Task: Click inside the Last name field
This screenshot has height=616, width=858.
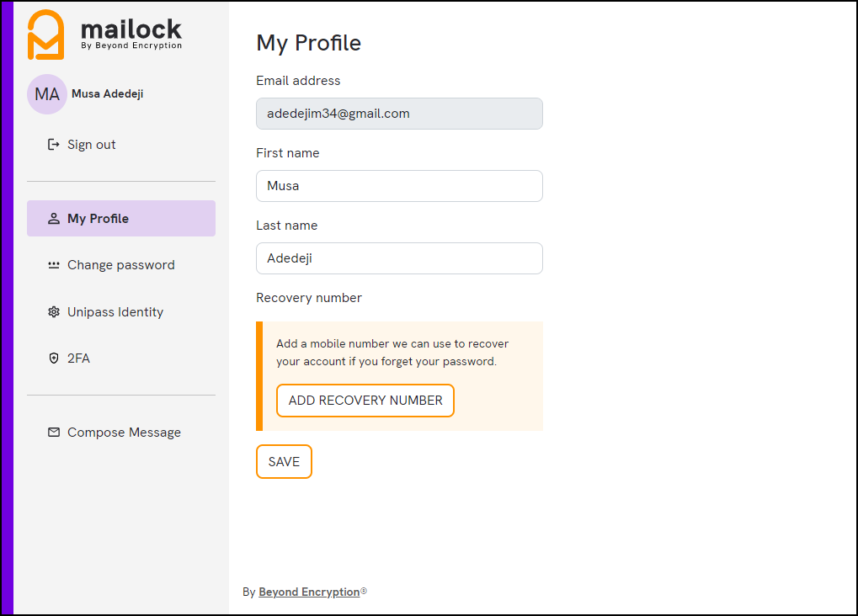Action: [x=398, y=258]
